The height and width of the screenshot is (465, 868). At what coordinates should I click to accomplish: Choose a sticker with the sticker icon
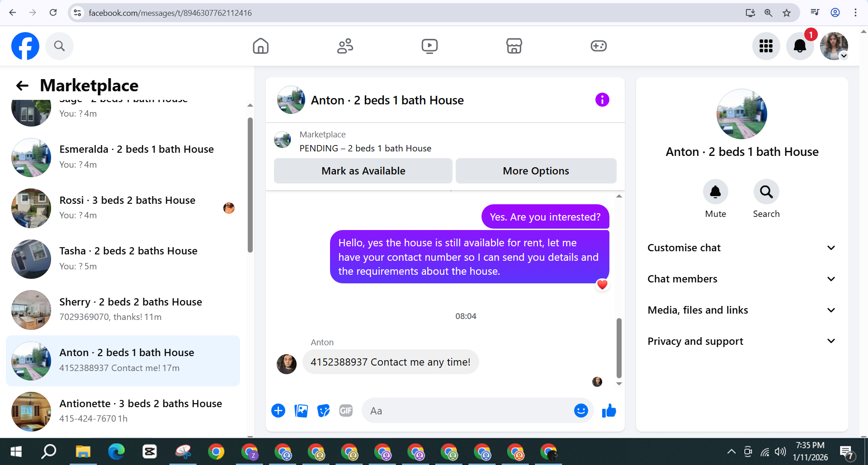[324, 411]
